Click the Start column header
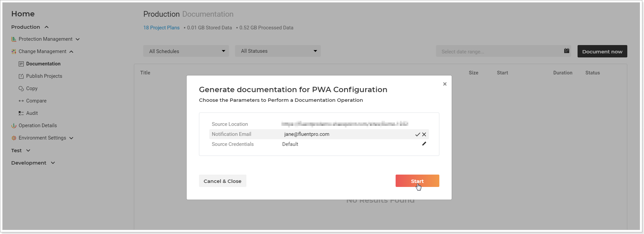The image size is (644, 234). [502, 73]
